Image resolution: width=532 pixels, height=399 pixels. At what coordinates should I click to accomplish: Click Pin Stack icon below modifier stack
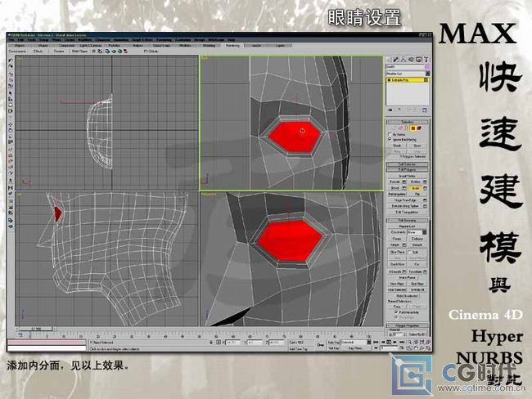tap(390, 110)
